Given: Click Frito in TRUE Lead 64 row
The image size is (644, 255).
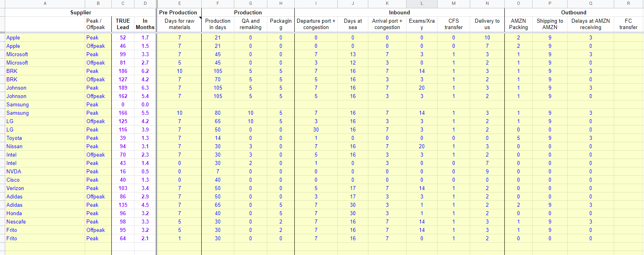Looking at the screenshot, I should [45, 238].
